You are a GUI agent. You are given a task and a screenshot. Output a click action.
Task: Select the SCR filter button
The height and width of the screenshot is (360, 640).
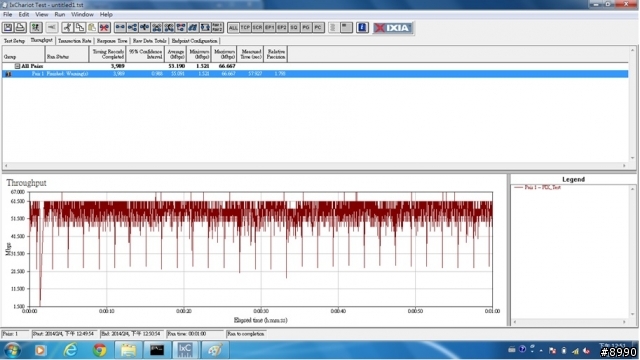pos(257,27)
